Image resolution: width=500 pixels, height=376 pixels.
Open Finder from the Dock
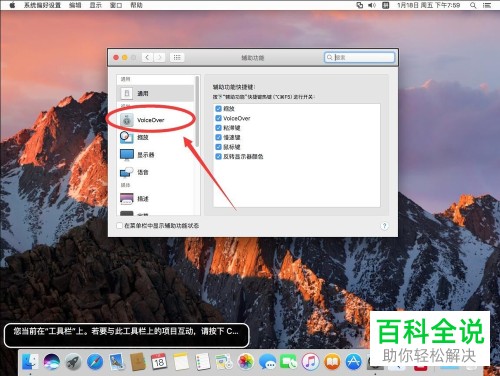[x=30, y=362]
